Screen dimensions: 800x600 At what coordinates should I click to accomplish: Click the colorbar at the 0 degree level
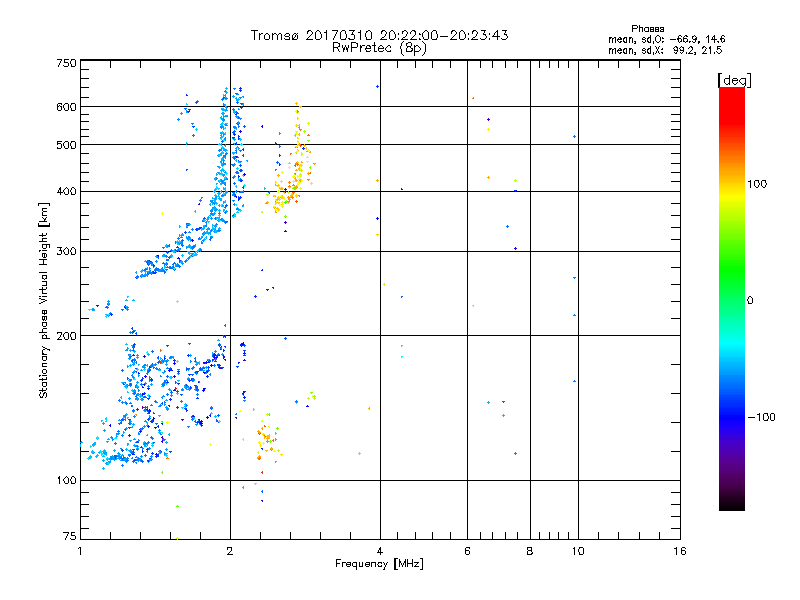[732, 300]
